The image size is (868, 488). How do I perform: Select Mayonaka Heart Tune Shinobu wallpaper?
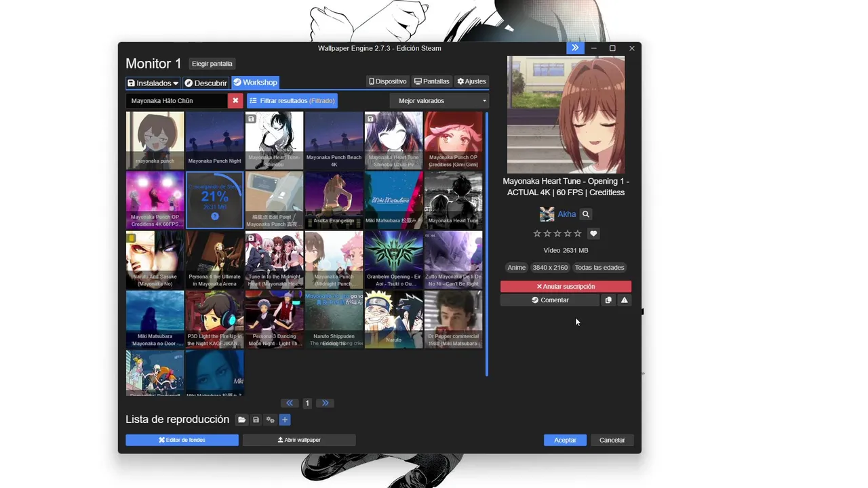coord(274,140)
